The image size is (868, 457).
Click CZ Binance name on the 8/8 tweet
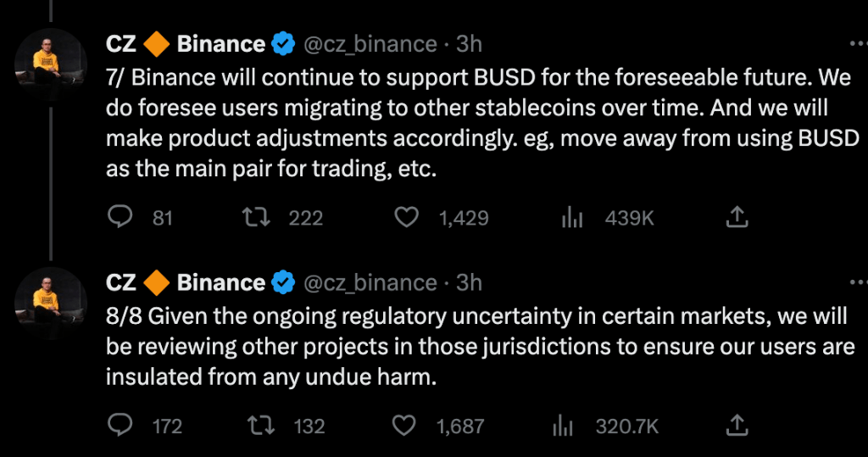coord(185,281)
